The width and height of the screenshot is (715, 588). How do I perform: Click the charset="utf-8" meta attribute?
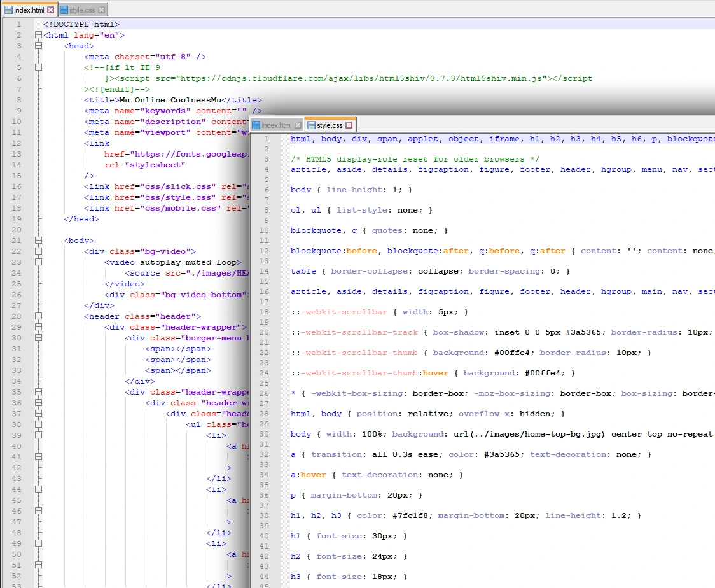(x=152, y=57)
